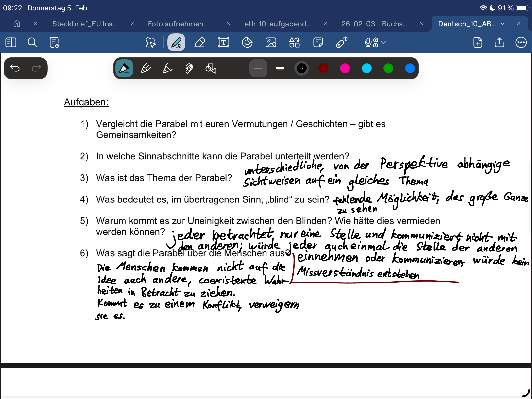The height and width of the screenshot is (399, 532).
Task: Undo the last stroke
Action: pos(15,68)
